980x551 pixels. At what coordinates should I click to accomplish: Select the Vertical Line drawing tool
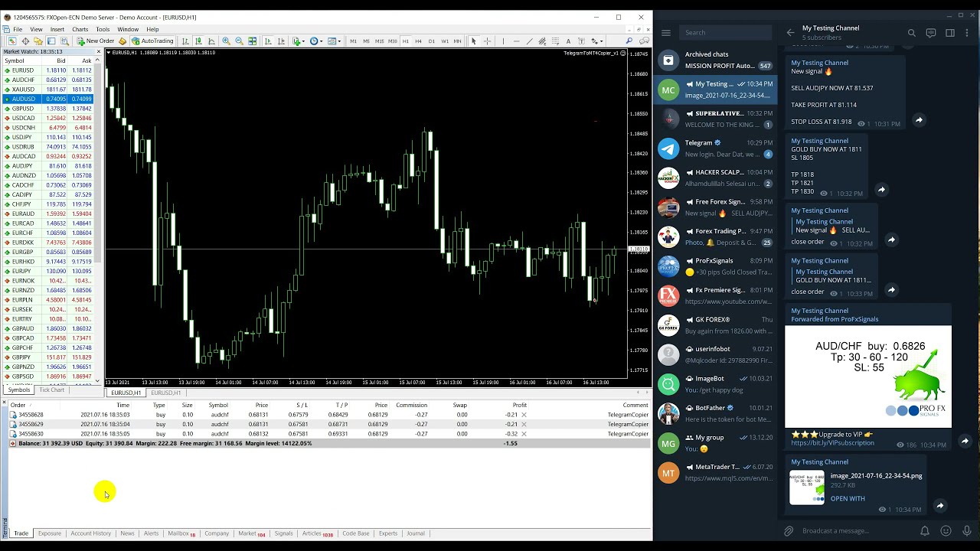[502, 41]
